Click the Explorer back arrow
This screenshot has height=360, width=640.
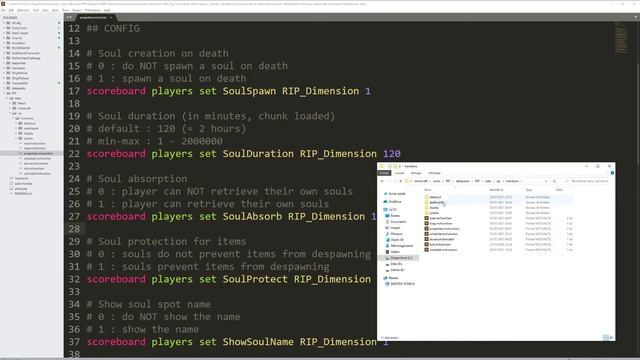point(382,181)
